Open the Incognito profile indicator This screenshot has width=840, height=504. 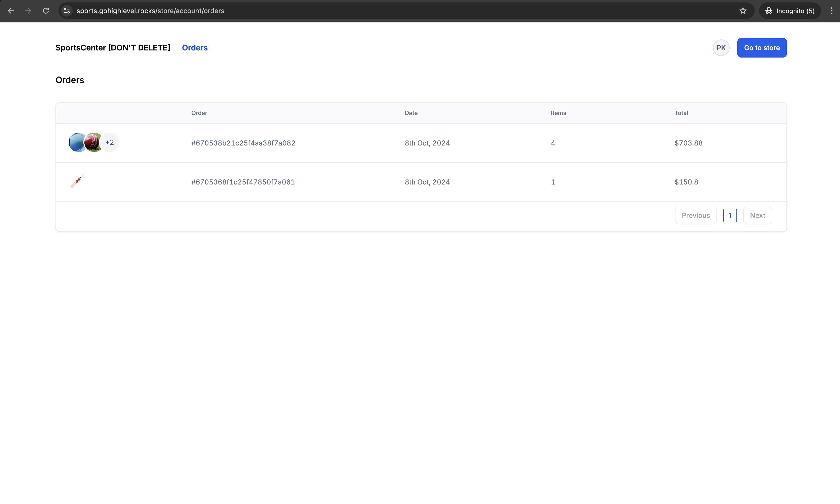point(790,11)
